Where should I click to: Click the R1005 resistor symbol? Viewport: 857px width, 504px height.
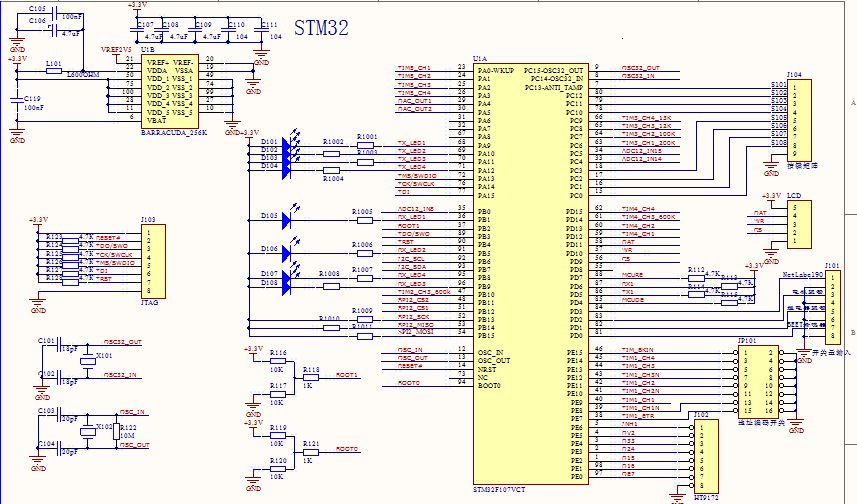[x=365, y=220]
